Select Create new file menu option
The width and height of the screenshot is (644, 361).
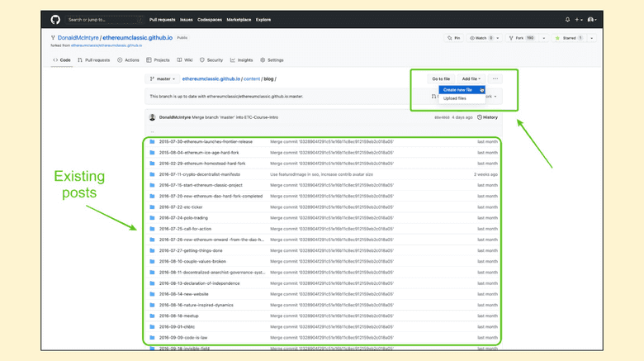click(458, 89)
